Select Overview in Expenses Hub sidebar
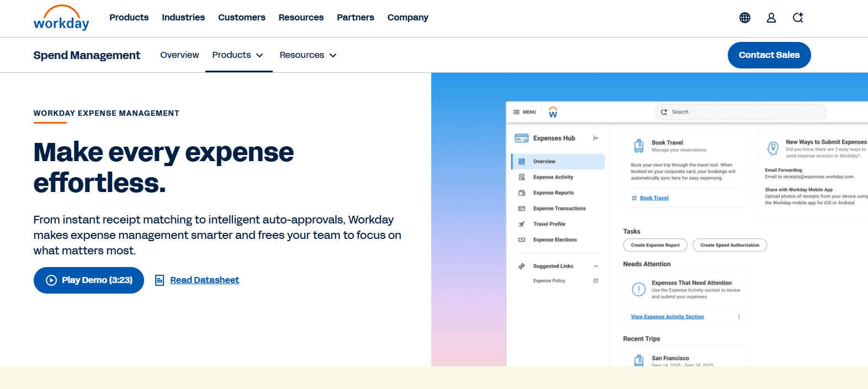This screenshot has width=868, height=389. click(x=558, y=162)
